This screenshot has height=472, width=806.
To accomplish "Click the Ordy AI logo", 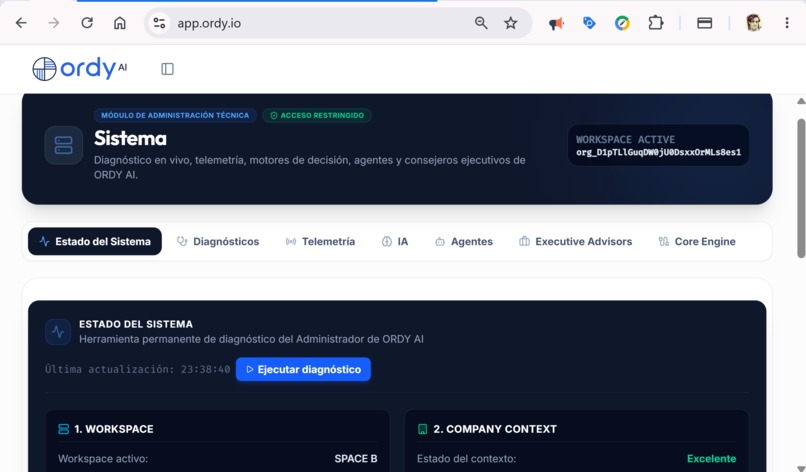I will 80,68.
